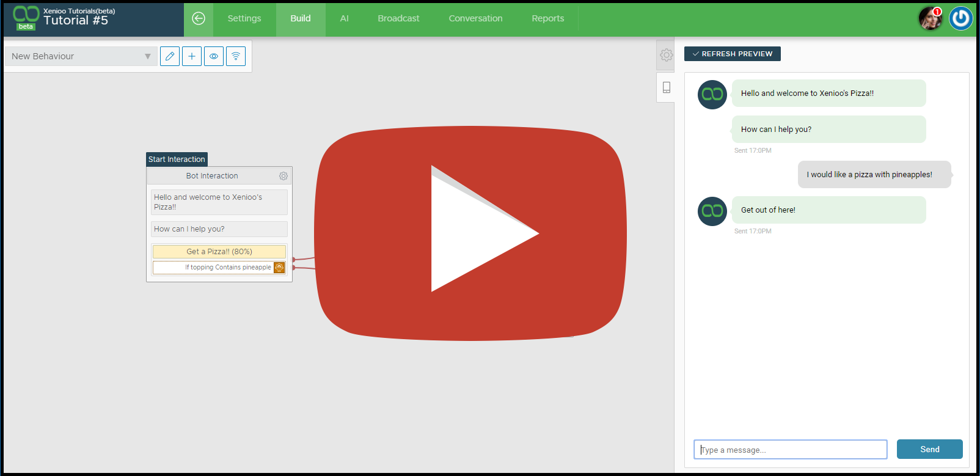Image resolution: width=980 pixels, height=476 pixels.
Task: Switch to the Build tab
Action: (x=301, y=18)
